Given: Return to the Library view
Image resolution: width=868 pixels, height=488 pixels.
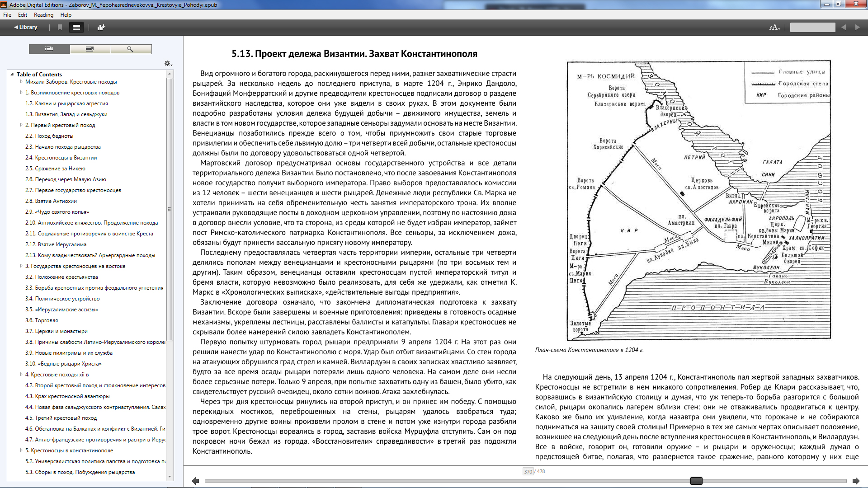Looking at the screenshot, I should point(26,27).
